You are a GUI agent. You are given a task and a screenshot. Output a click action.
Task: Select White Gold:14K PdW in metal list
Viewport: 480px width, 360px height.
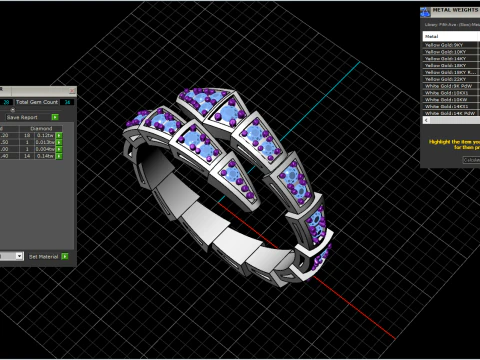point(451,113)
